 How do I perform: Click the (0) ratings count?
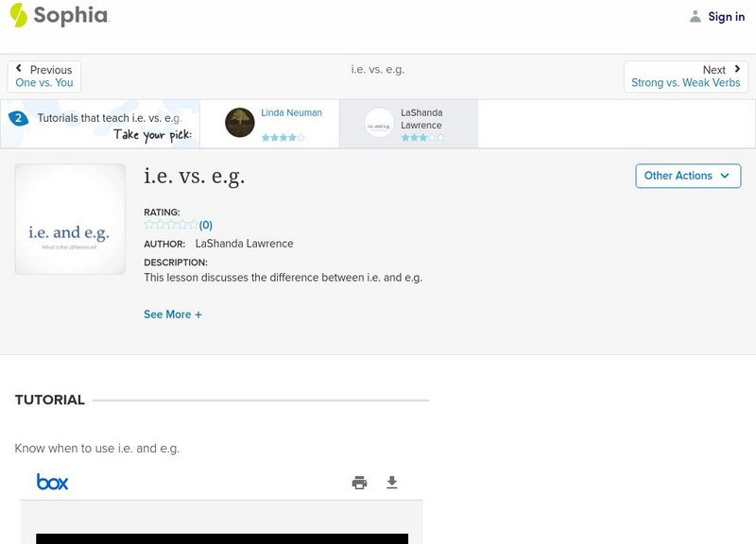(x=206, y=225)
